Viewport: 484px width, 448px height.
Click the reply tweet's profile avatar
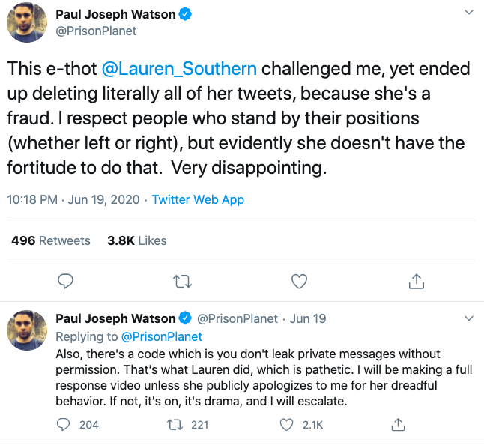(28, 331)
